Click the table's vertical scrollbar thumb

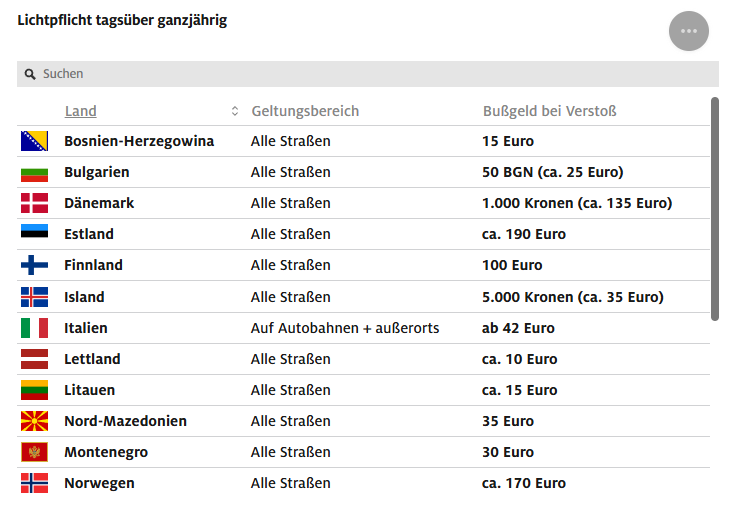coord(714,208)
